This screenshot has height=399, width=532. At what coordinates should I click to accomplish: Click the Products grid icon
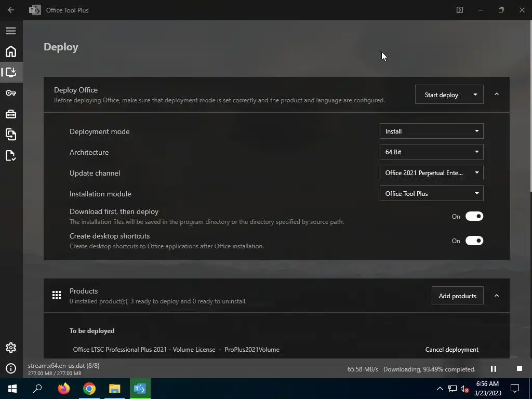coord(57,295)
